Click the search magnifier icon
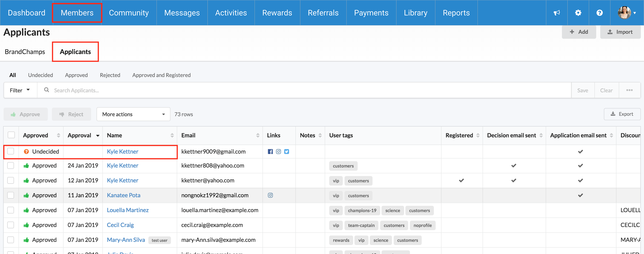 [46, 90]
